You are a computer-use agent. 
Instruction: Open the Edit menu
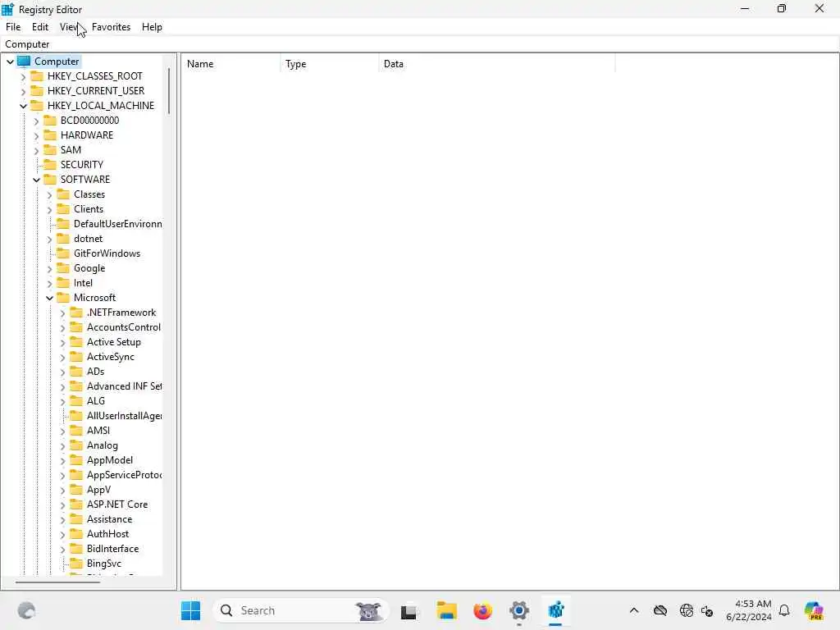pos(40,27)
